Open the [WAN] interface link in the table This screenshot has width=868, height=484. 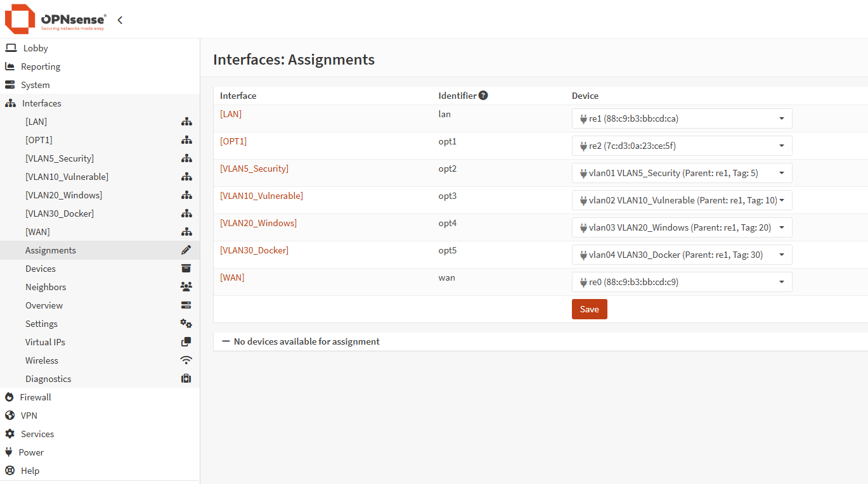point(232,277)
